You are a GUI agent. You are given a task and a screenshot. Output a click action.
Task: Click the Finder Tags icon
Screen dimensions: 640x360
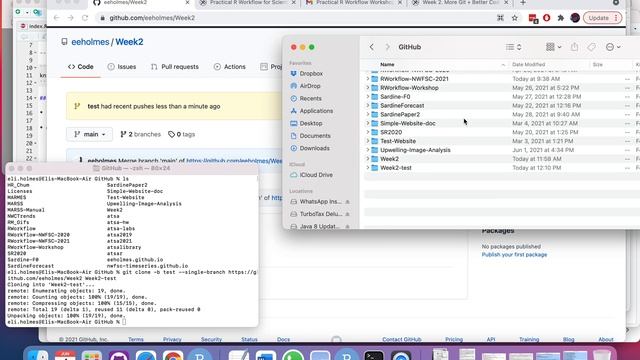point(591,47)
